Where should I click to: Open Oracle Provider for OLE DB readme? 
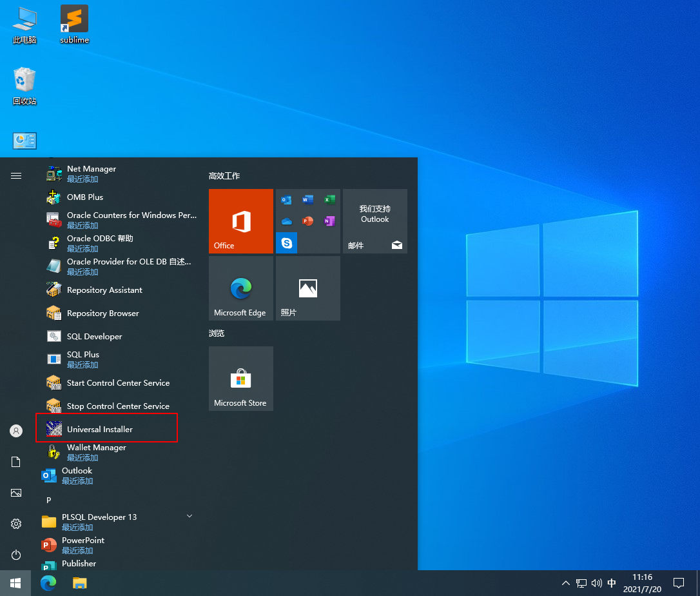118,267
